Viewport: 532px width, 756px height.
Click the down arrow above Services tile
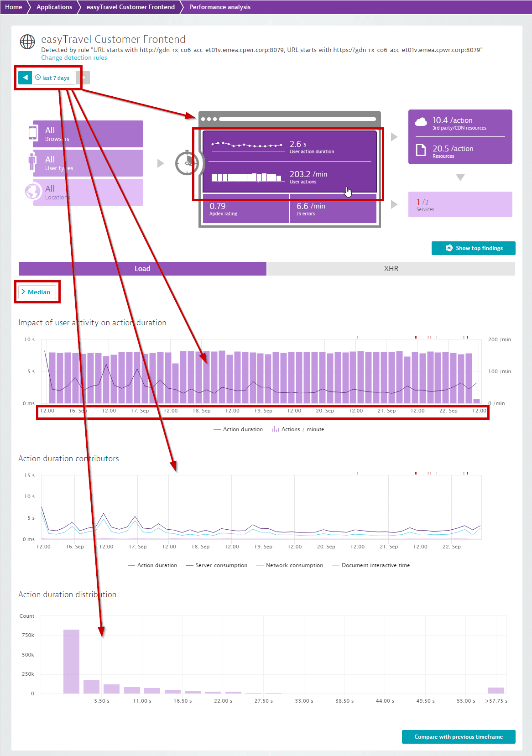tap(460, 177)
